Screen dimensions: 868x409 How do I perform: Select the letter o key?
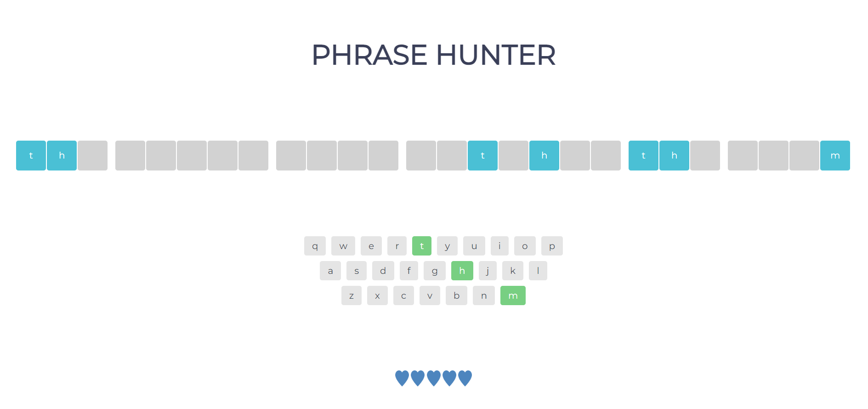tap(525, 246)
